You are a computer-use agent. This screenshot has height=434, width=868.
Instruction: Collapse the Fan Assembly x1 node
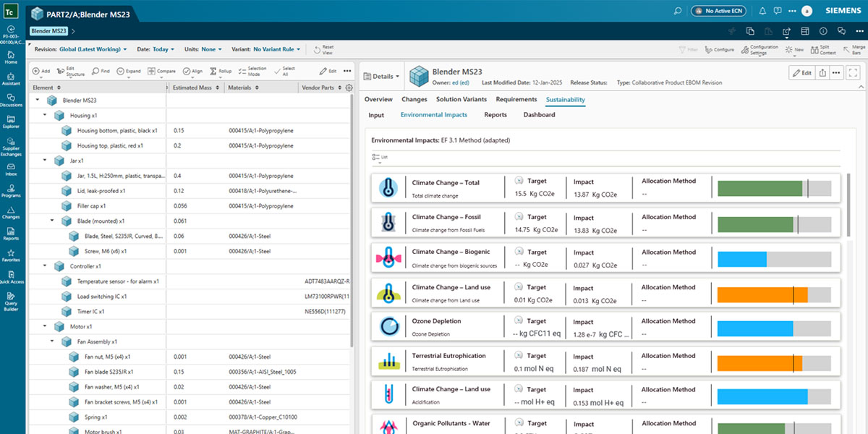coord(51,341)
